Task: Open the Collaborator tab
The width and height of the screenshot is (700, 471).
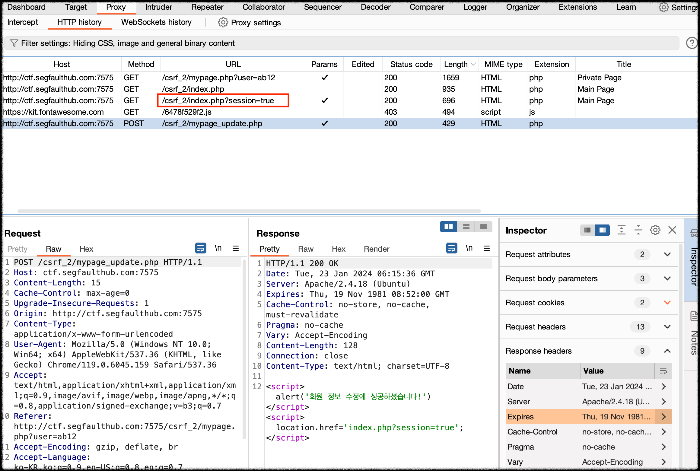Action: click(x=264, y=7)
